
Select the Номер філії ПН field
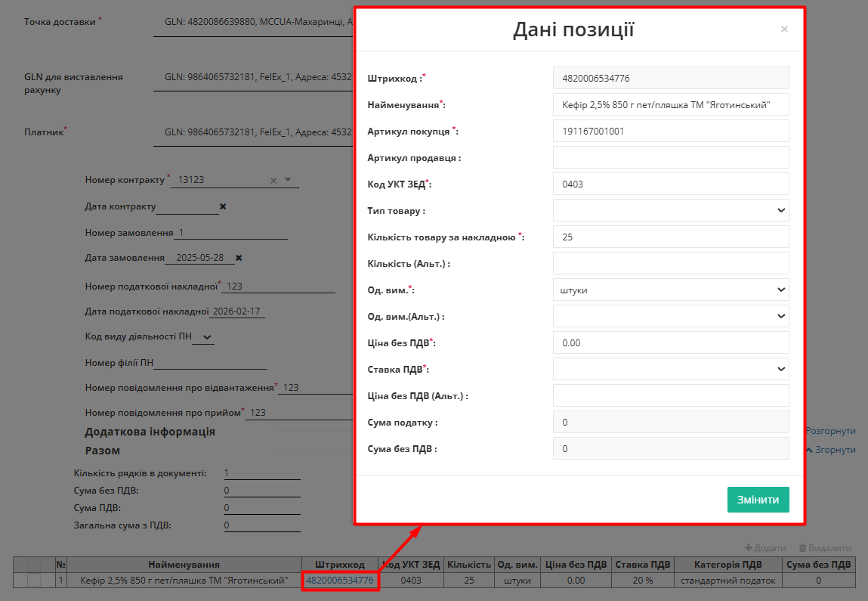[x=210, y=363]
